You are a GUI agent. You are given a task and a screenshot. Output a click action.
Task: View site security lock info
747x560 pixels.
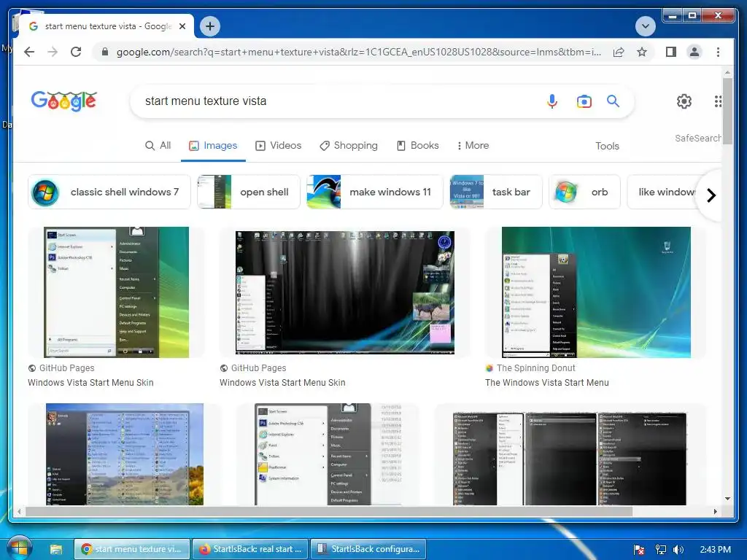105,52
